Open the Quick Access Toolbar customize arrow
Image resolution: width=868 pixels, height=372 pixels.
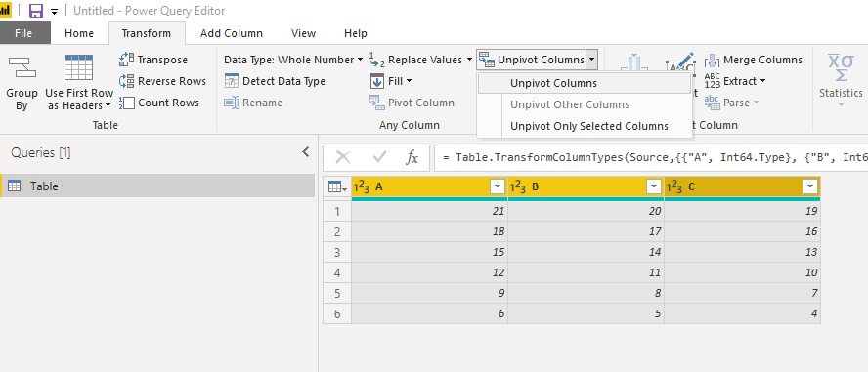(x=55, y=12)
